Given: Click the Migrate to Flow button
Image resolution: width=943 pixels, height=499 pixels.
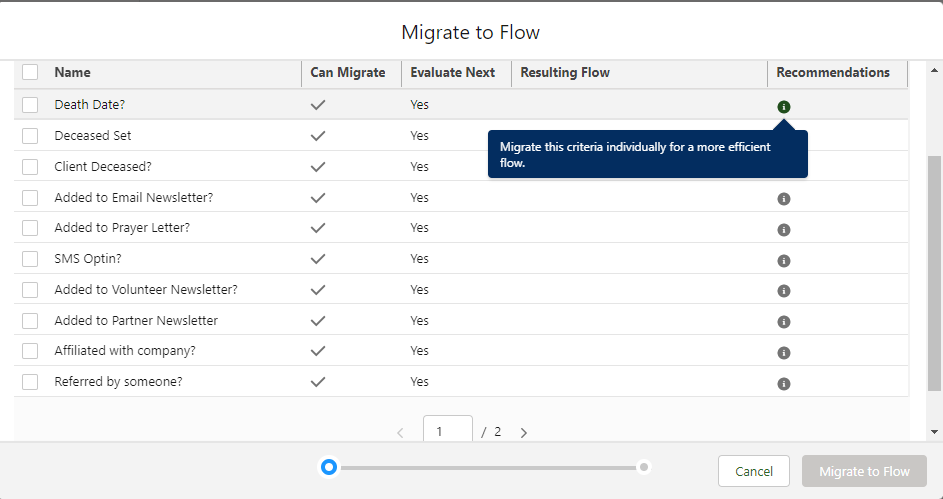Looking at the screenshot, I should [864, 472].
